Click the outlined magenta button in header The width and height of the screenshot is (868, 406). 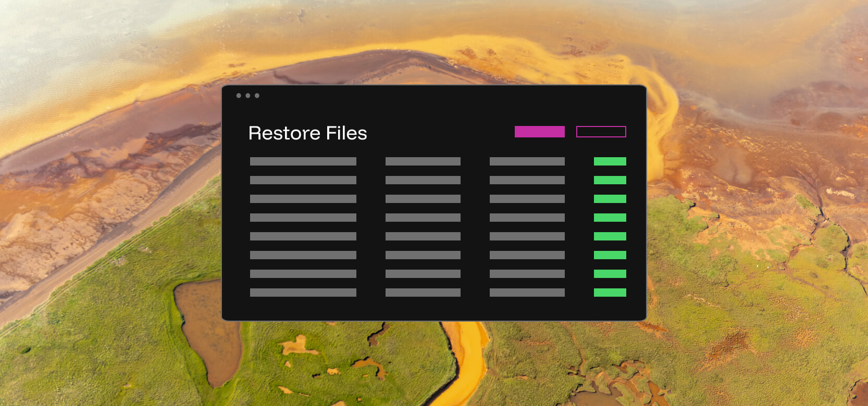601,132
